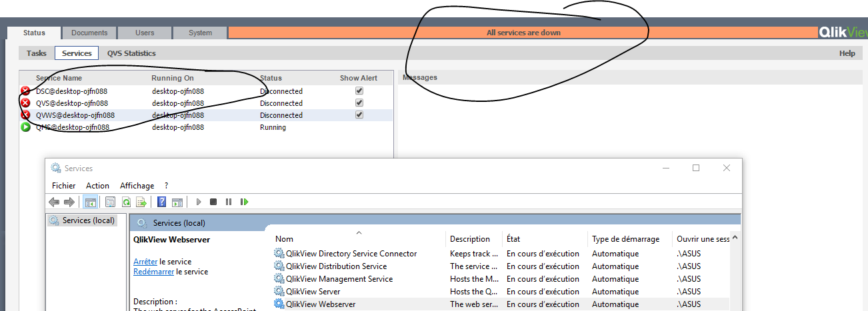Viewport: 868px width, 311px height.
Task: Click the Services window title bar gear icon
Action: [56, 168]
